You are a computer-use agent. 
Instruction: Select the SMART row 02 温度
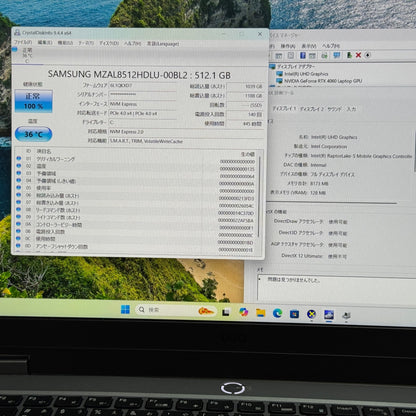tap(136, 166)
